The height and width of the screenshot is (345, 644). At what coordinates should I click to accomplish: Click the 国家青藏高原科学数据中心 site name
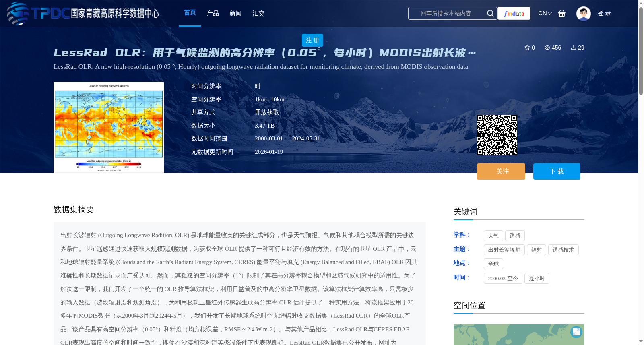click(x=115, y=13)
